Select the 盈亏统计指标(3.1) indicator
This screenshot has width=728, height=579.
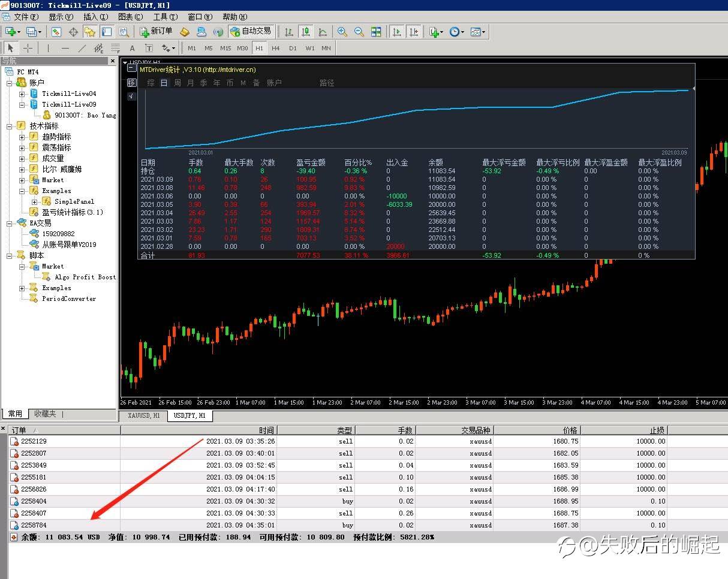pos(73,212)
